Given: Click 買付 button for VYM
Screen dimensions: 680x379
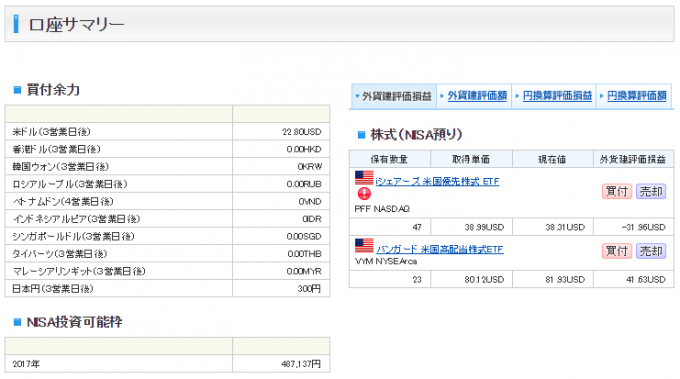Looking at the screenshot, I should (617, 251).
